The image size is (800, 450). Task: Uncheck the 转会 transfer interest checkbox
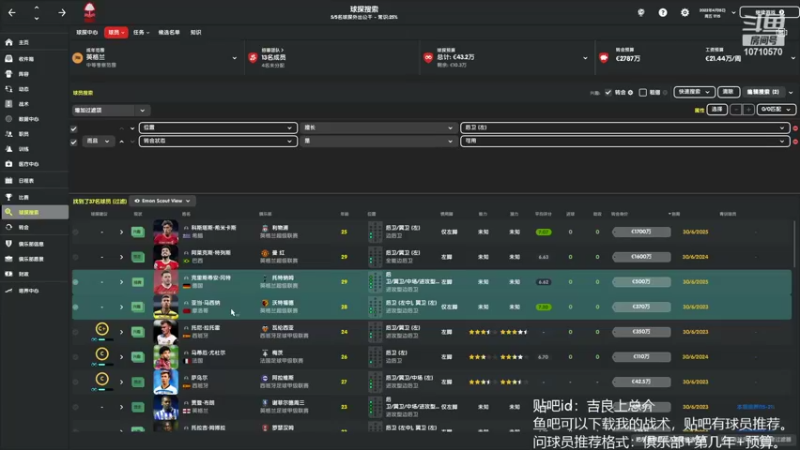pyautogui.click(x=608, y=92)
